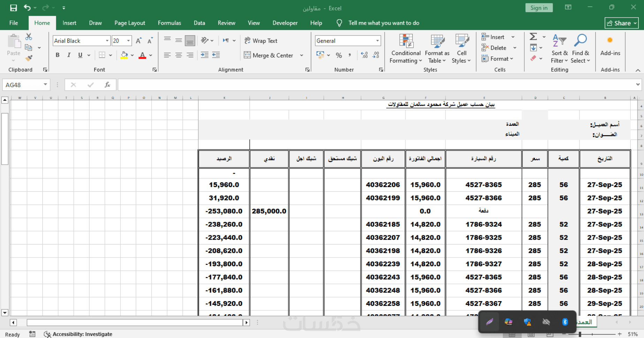644x338 pixels.
Task: Click the Share button
Action: tap(622, 23)
